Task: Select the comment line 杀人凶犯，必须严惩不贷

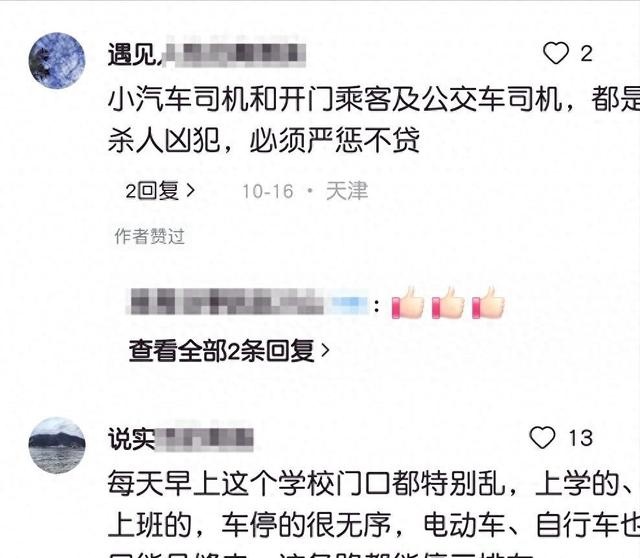Action: pyautogui.click(x=264, y=140)
